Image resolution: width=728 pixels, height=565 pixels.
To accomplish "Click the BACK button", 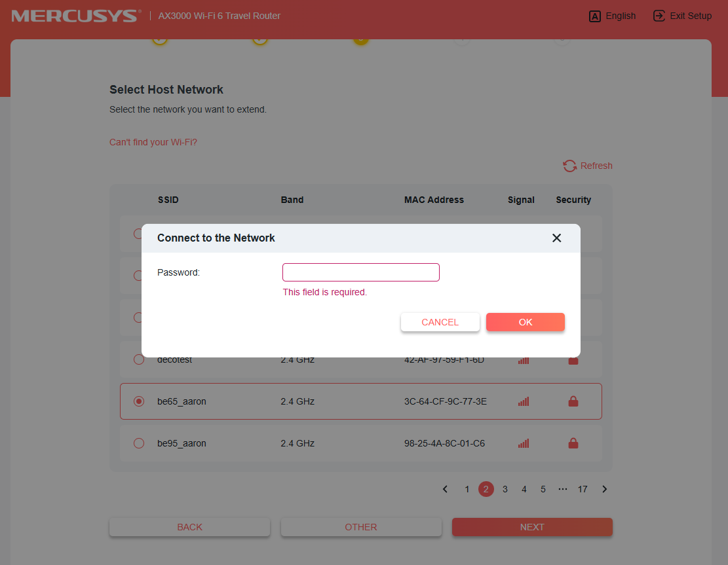I will pos(189,527).
